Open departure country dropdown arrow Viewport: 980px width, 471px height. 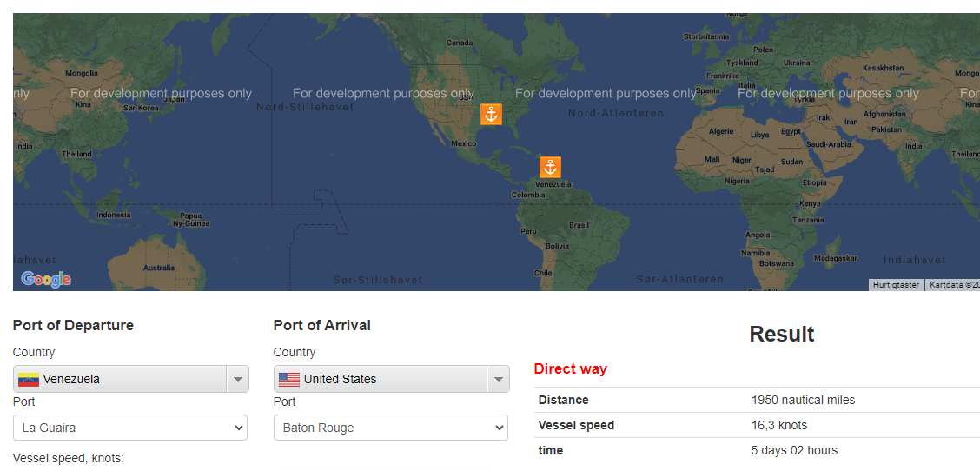point(237,380)
